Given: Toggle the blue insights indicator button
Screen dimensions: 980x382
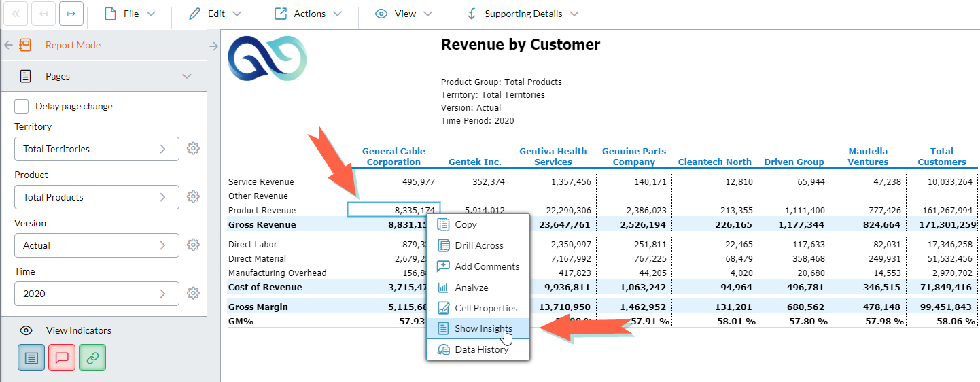Looking at the screenshot, I should tap(31, 358).
